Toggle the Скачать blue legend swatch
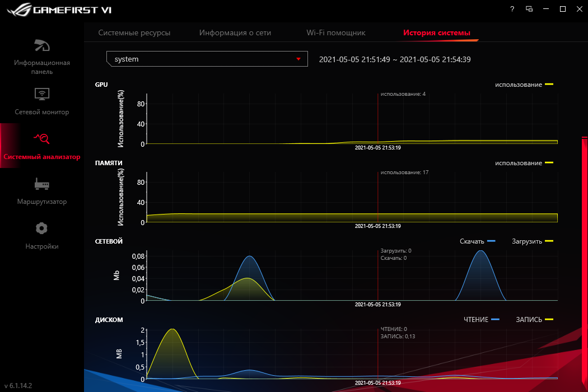Image resolution: width=588 pixels, height=392 pixels. [x=491, y=241]
